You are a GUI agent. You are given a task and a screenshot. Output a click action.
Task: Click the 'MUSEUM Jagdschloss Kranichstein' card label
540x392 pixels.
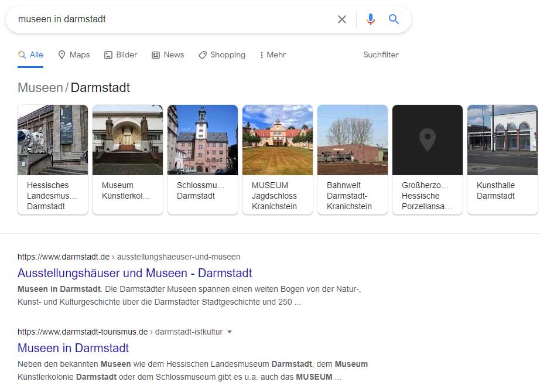click(274, 196)
